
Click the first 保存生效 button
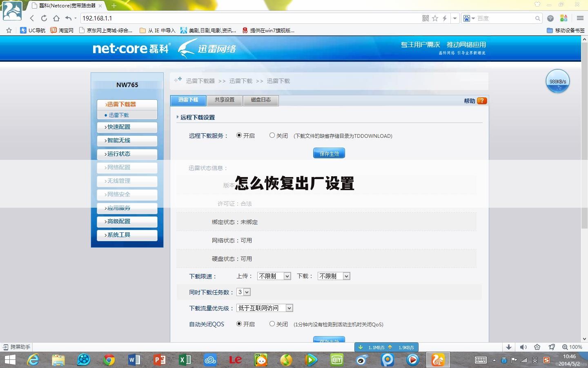[x=329, y=153]
